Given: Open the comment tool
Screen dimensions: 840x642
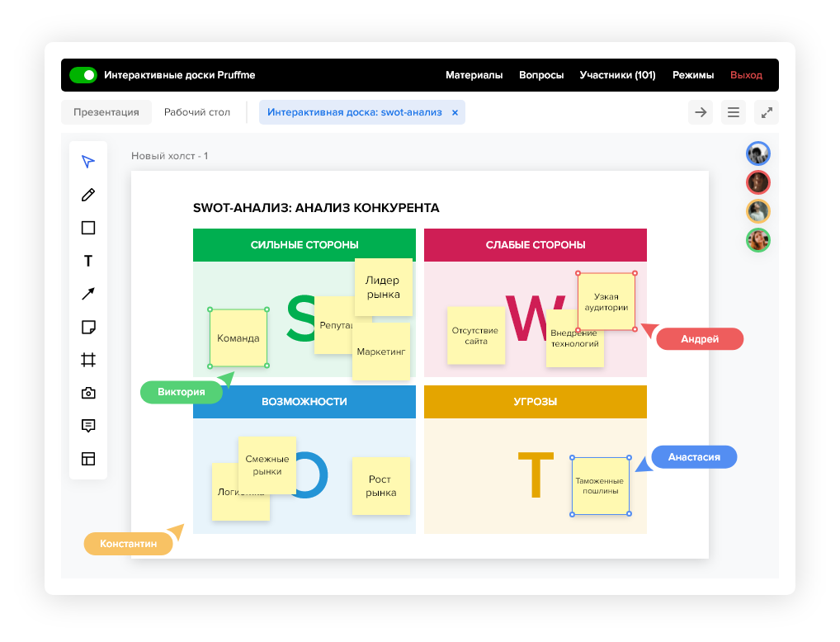Looking at the screenshot, I should pyautogui.click(x=88, y=426).
